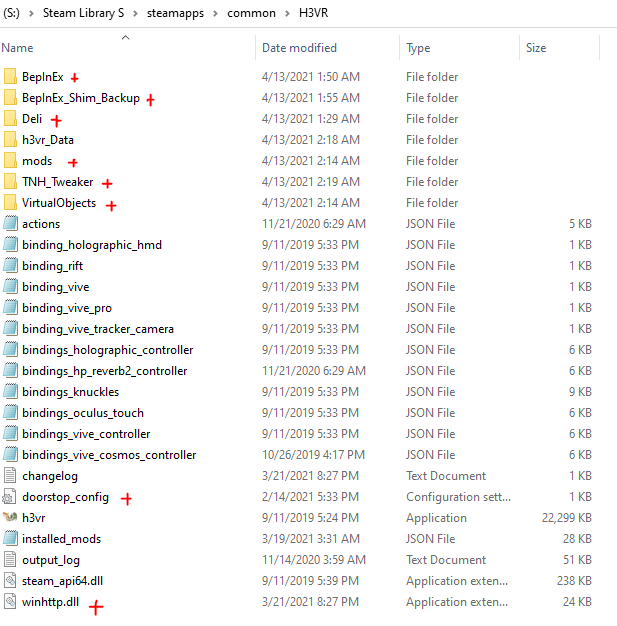
Task: Click the binding_vive_pro file icon
Action: pyautogui.click(x=10, y=307)
